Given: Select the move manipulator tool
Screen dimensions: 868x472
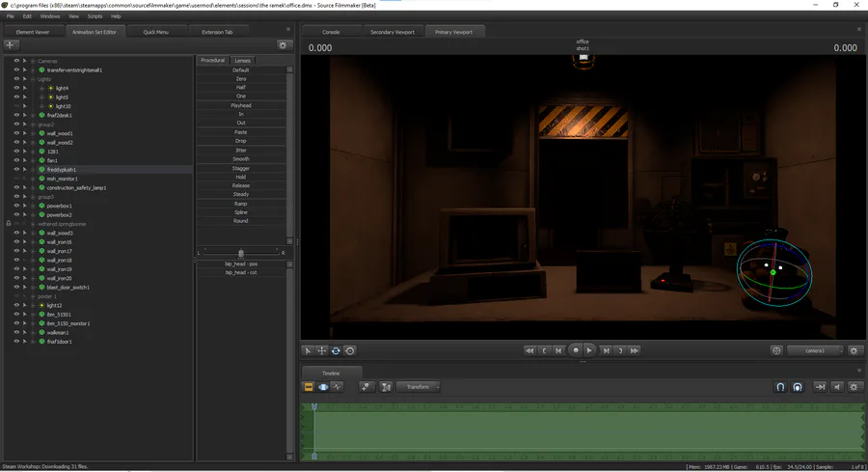Looking at the screenshot, I should 321,350.
